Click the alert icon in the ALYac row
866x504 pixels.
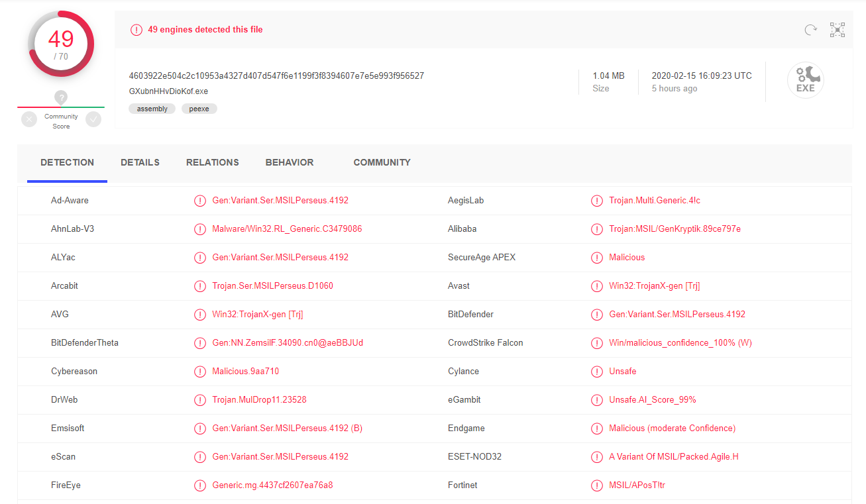point(200,258)
